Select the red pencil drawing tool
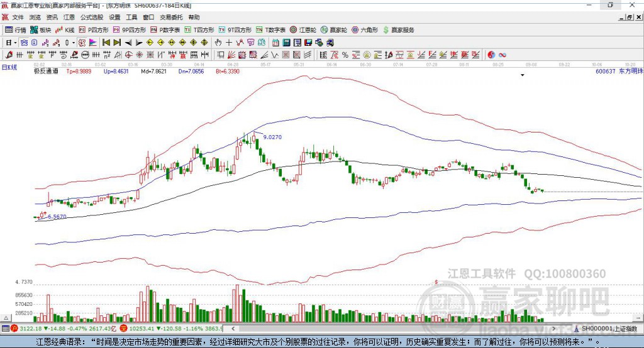This screenshot has height=348, width=644. pos(9,55)
